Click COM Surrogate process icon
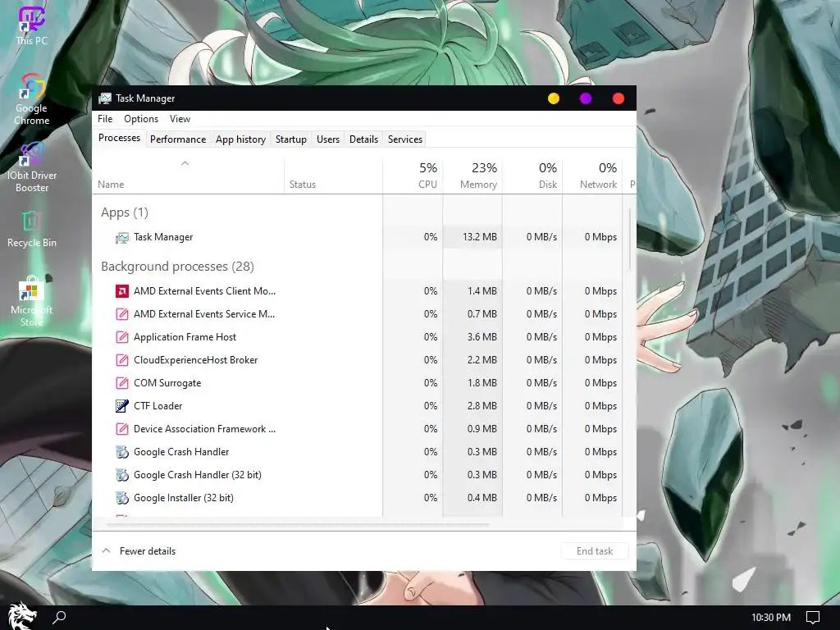Screen dimensions: 840x630 click(x=122, y=383)
